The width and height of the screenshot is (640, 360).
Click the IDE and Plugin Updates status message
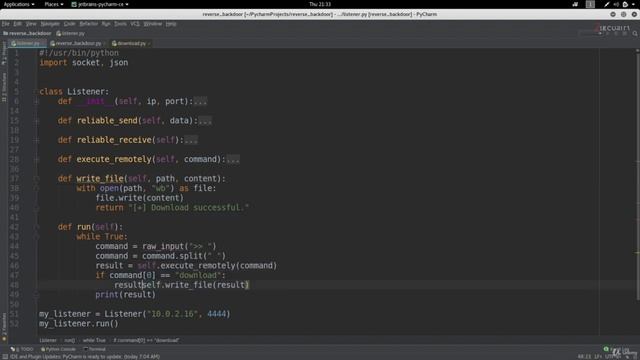pos(85,357)
